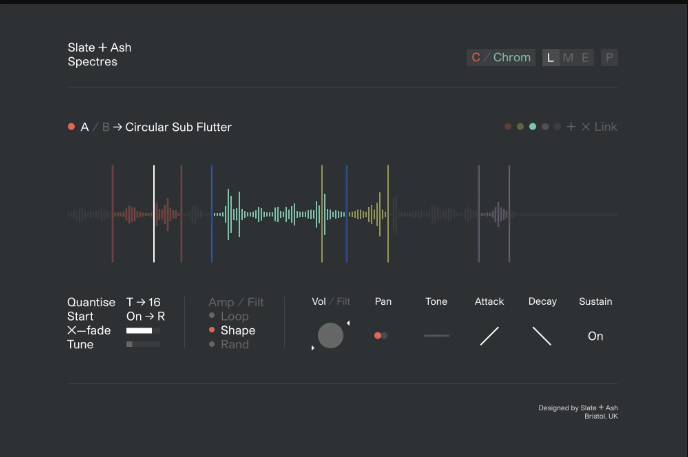Switch to the E view tab
688x457 pixels.
point(585,58)
